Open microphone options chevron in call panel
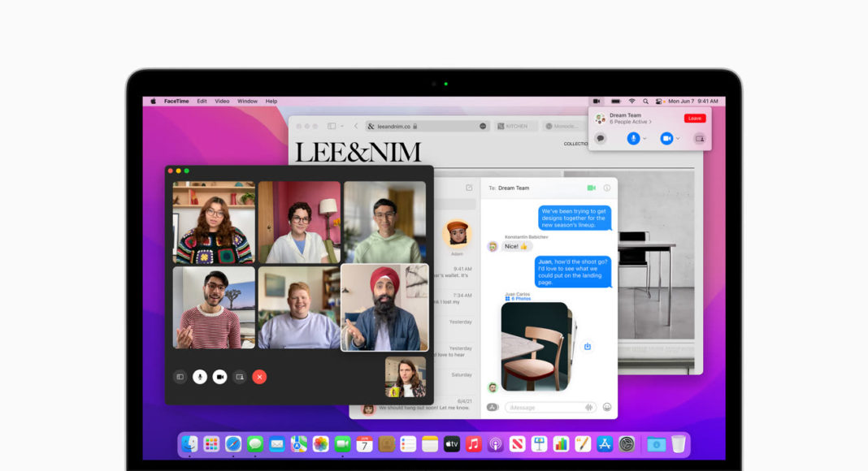 (x=645, y=139)
